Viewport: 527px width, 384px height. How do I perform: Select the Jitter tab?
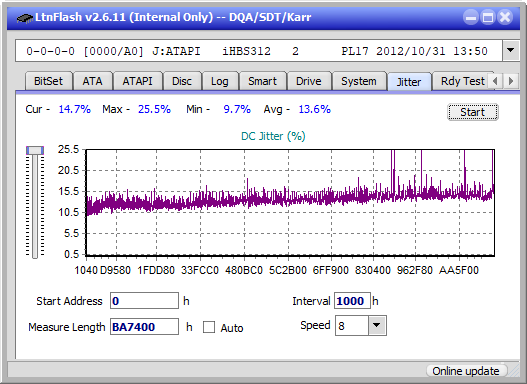pyautogui.click(x=409, y=82)
